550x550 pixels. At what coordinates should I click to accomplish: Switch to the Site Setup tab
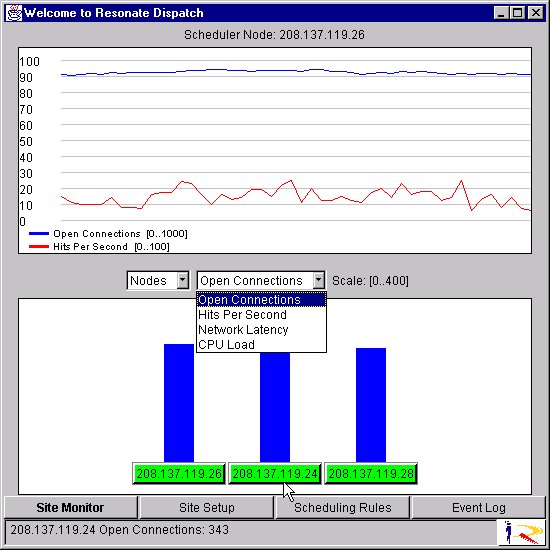click(x=207, y=507)
